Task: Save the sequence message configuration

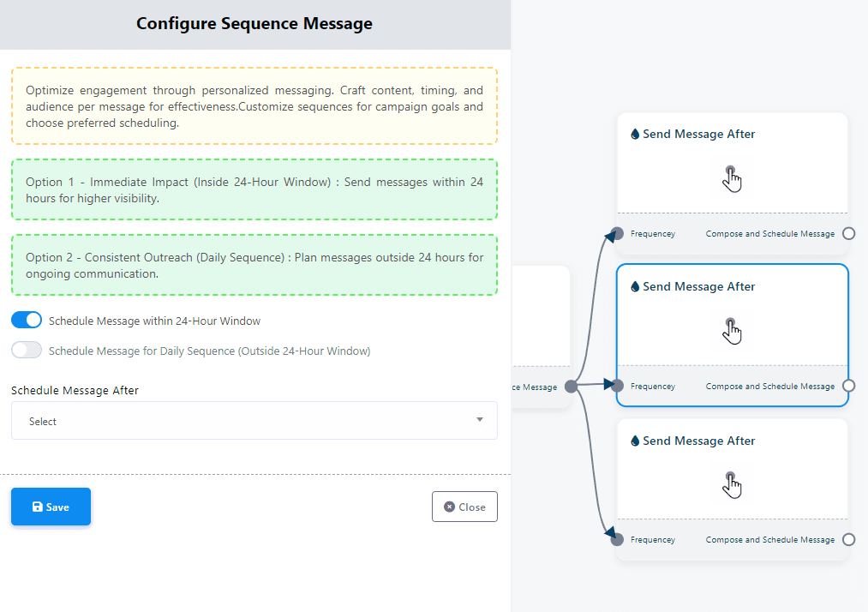Action: coord(51,507)
